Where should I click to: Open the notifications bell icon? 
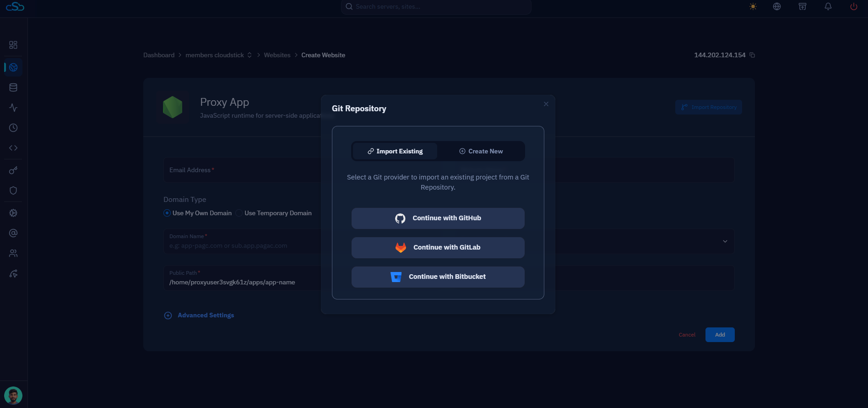coord(828,6)
